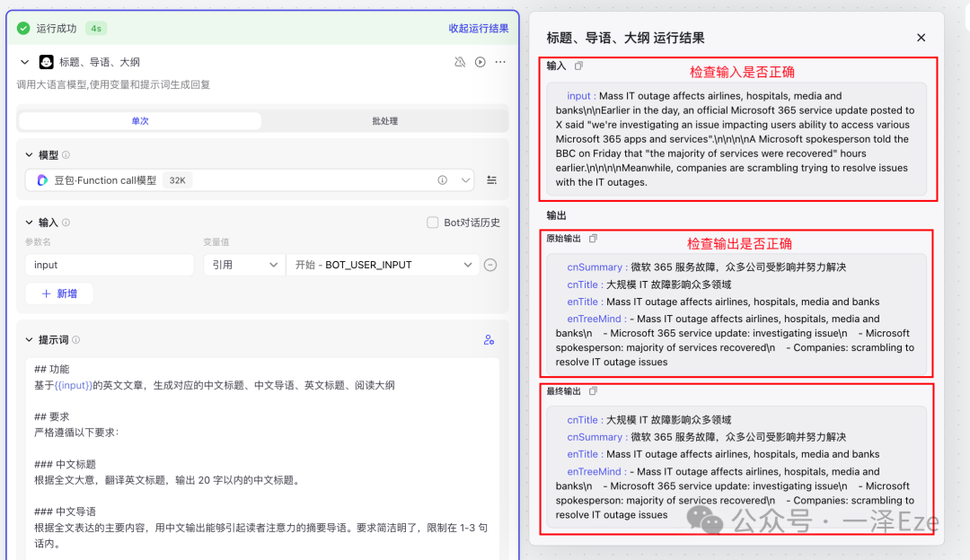Click the info icon beside 输入 label
The image size is (970, 560).
[x=66, y=223]
